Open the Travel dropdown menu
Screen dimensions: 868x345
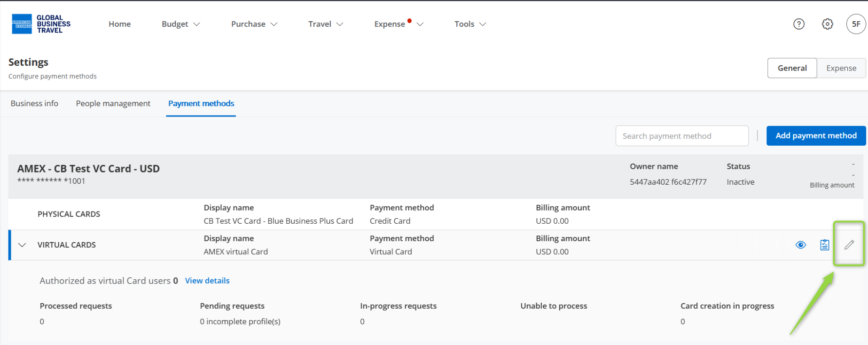pyautogui.click(x=326, y=24)
